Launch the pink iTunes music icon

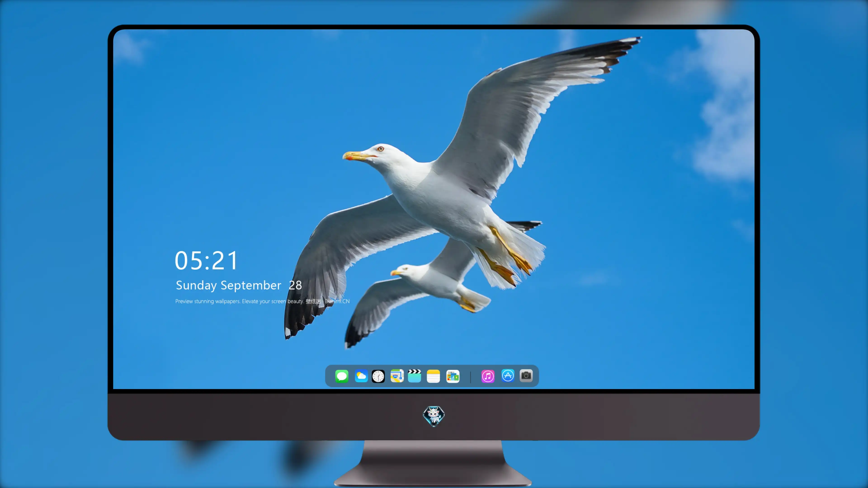[x=488, y=376]
